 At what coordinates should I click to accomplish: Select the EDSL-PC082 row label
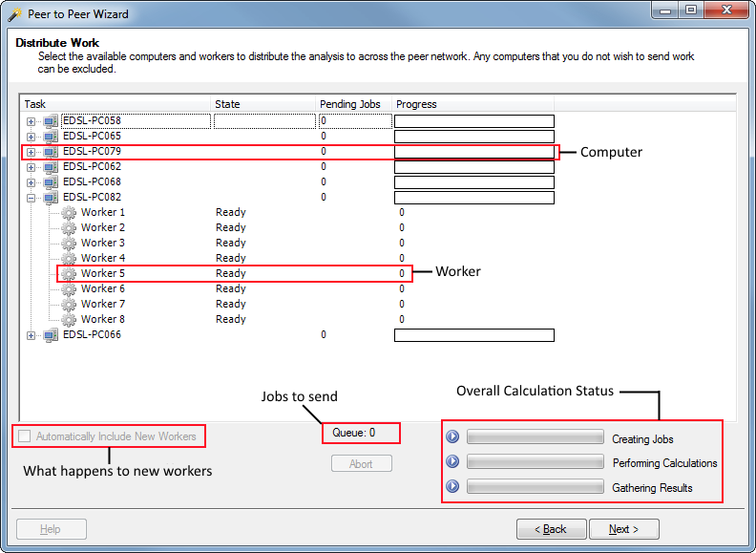pyautogui.click(x=92, y=198)
